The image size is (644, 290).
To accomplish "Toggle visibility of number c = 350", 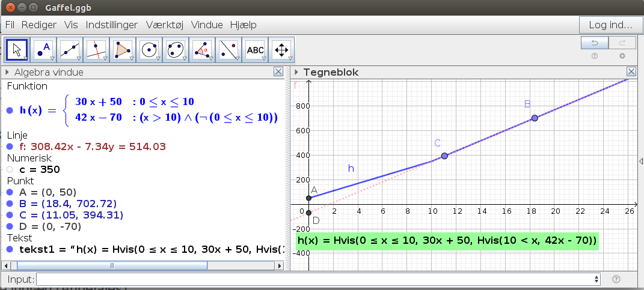I will [x=10, y=169].
